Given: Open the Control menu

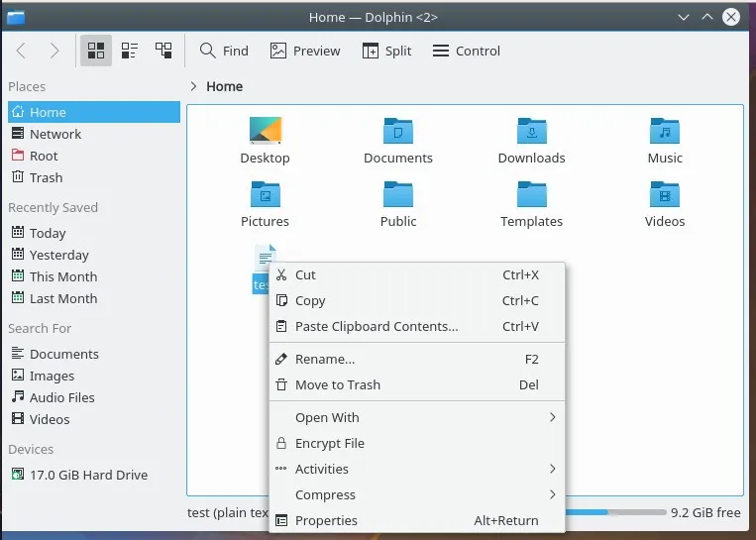Looking at the screenshot, I should click(467, 51).
